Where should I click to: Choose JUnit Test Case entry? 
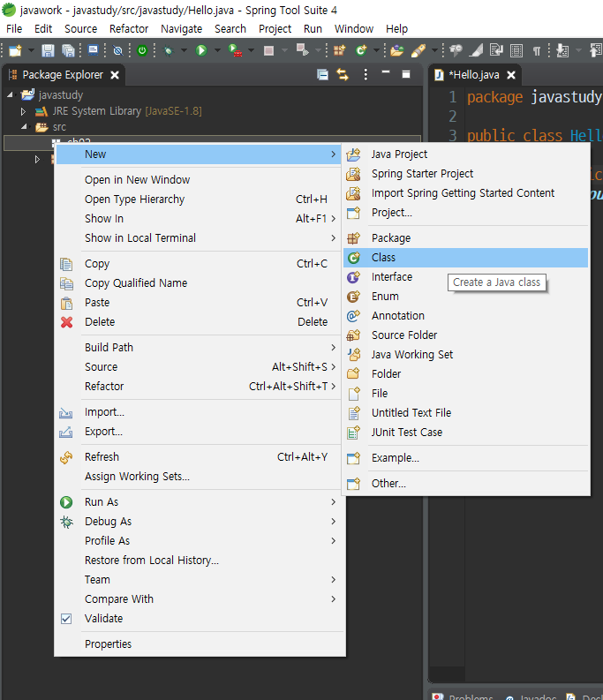[466, 433]
